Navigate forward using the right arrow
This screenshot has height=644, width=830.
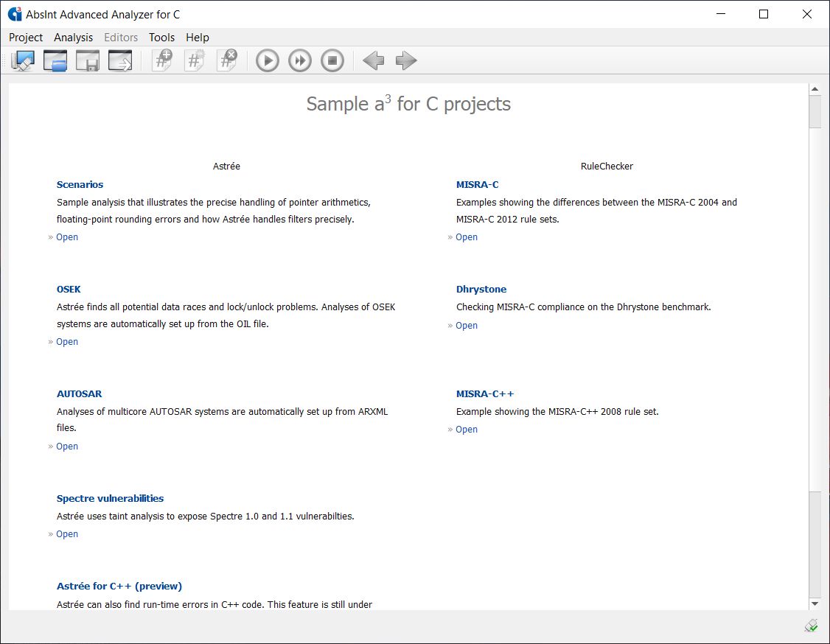(x=406, y=60)
